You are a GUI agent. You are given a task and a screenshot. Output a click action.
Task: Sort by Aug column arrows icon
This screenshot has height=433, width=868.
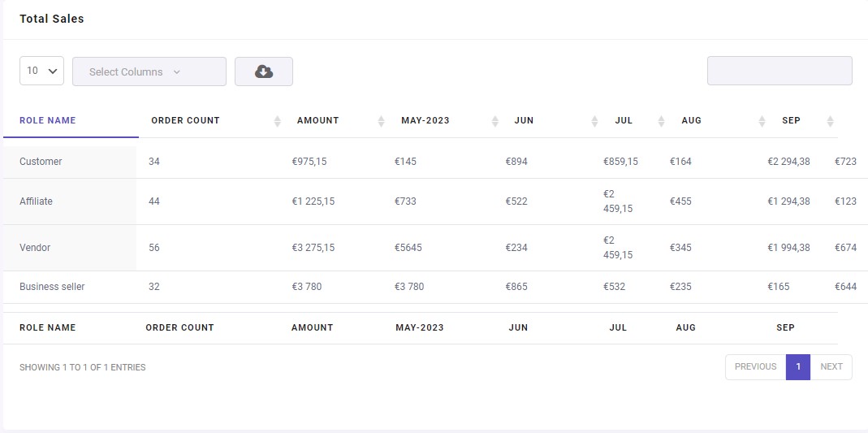(762, 121)
